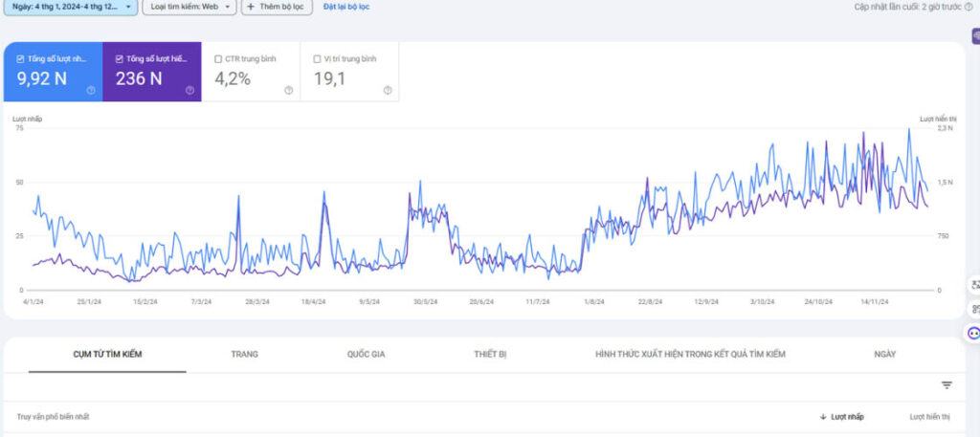Enable the Vị trí trung bình checkbox
Viewport: 980px width, 437px height.
point(317,59)
